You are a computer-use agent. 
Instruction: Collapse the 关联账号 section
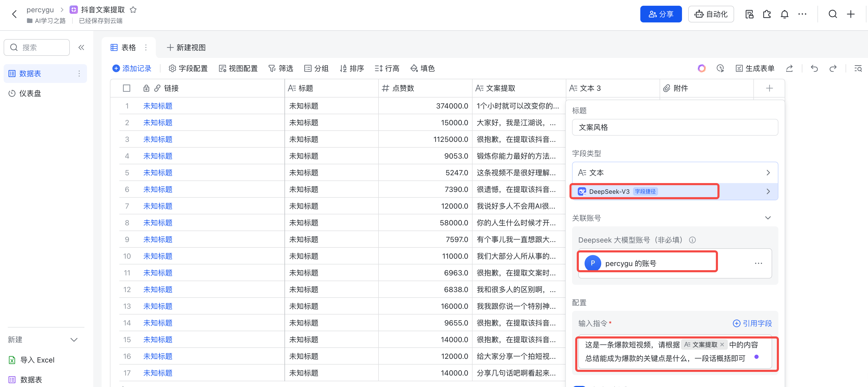pos(768,218)
